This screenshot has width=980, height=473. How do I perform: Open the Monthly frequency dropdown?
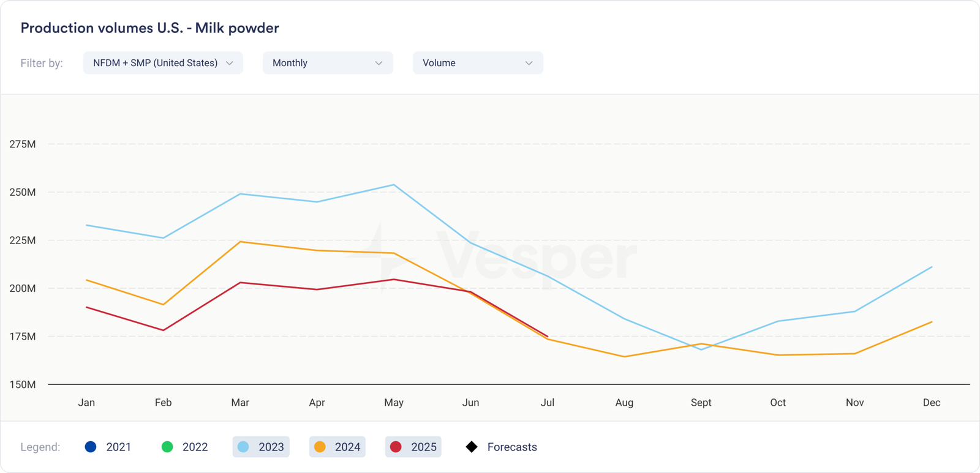coord(328,63)
